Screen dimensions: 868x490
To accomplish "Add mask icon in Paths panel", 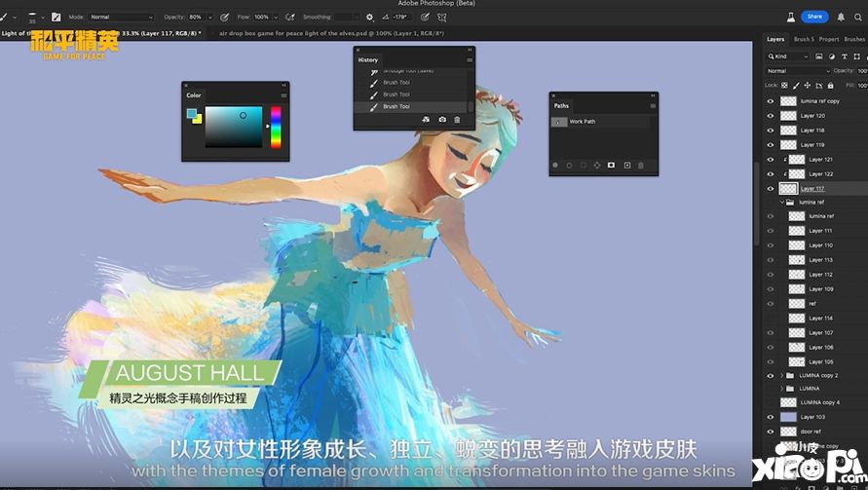I will click(611, 165).
